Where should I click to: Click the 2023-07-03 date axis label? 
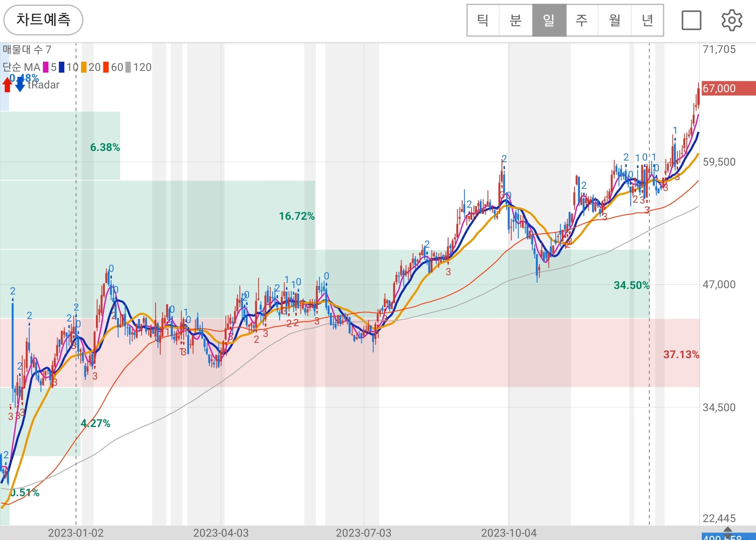pos(364,533)
